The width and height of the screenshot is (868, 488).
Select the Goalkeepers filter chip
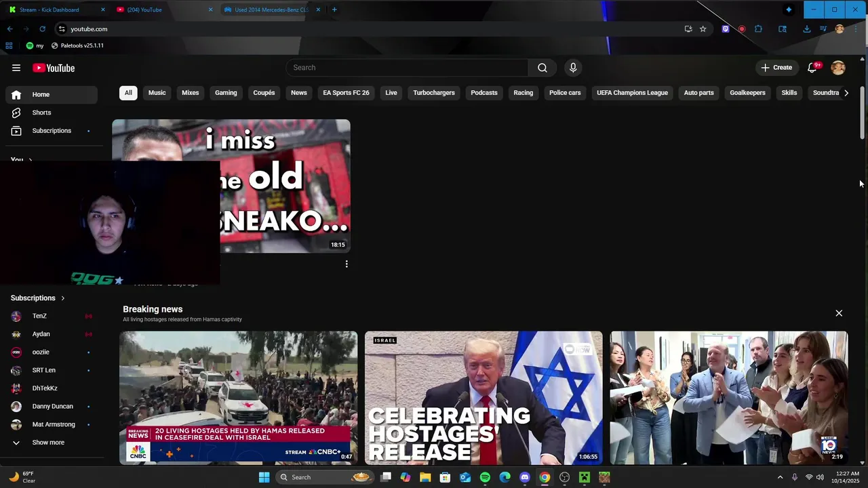coord(747,93)
